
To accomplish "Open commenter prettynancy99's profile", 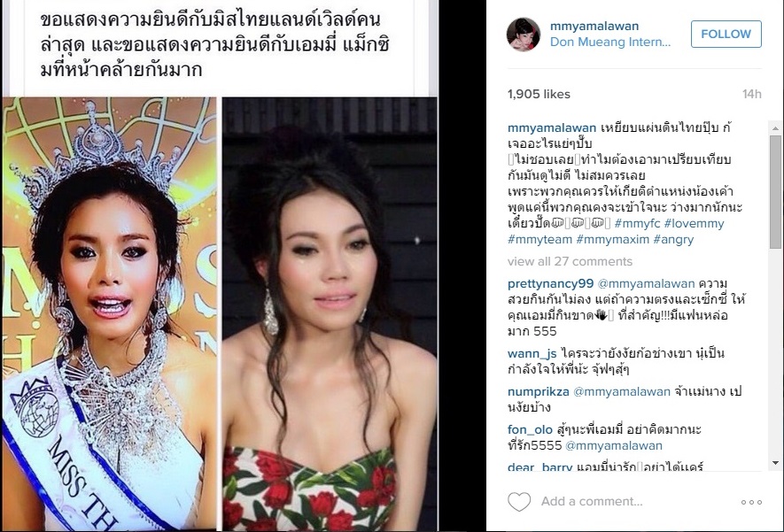I will [550, 284].
